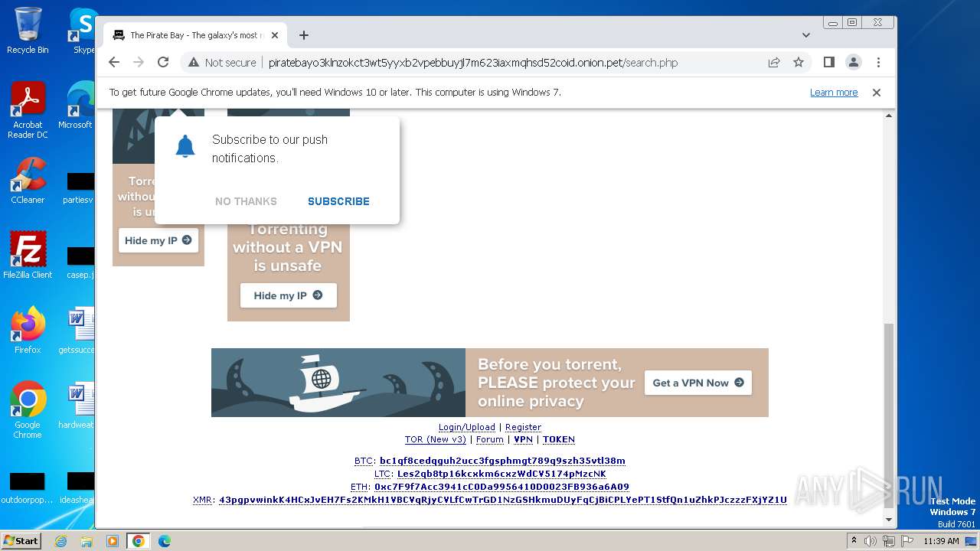Viewport: 980px width, 551px height.
Task: Open Microsoft Edge desktop icon
Action: 77,106
